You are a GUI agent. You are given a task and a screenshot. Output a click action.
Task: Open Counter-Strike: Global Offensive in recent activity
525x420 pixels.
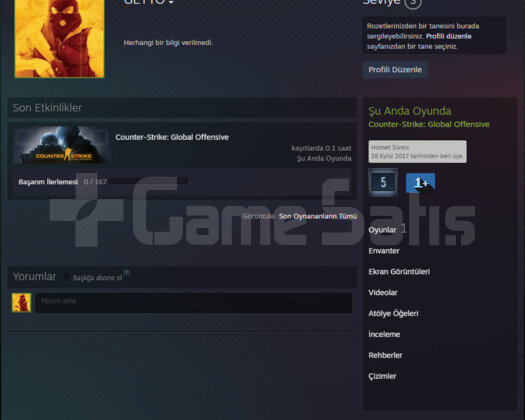click(172, 137)
